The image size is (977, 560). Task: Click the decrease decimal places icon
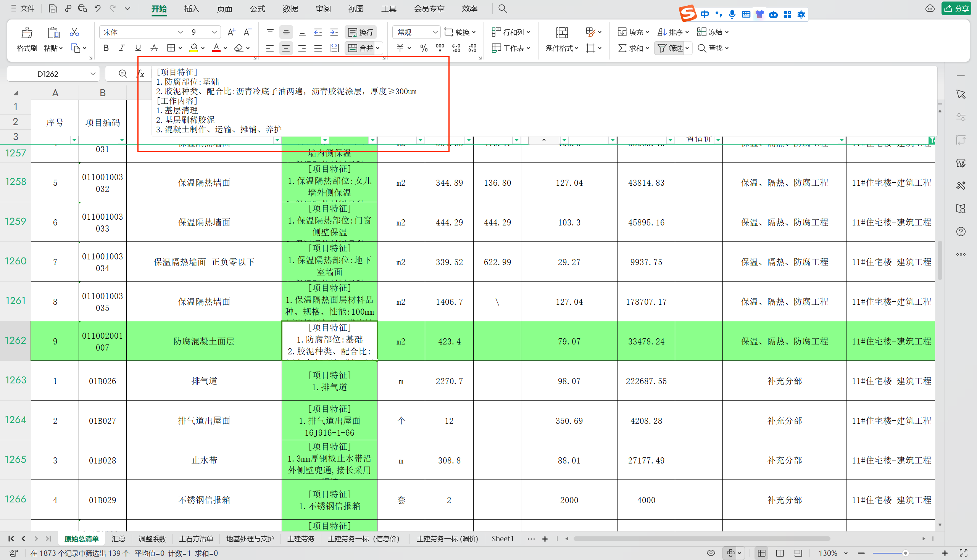[x=472, y=48]
